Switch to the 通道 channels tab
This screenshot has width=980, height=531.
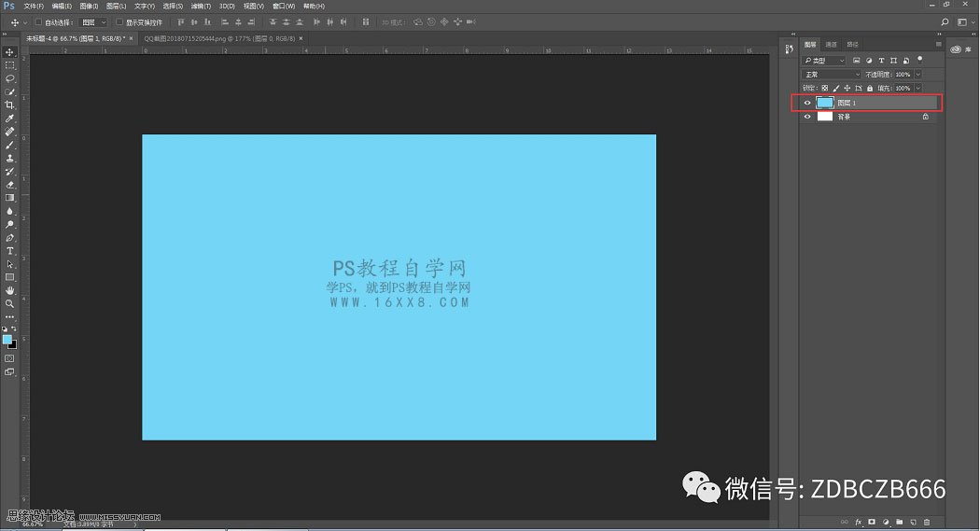832,45
